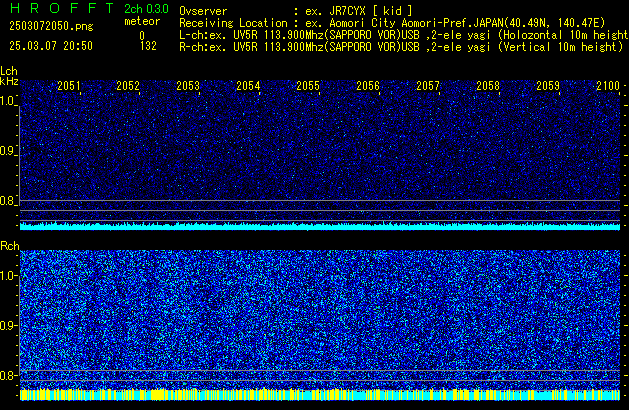629x410 pixels.
Task: Click the Lch 0.8 frequency label
Action: point(8,201)
